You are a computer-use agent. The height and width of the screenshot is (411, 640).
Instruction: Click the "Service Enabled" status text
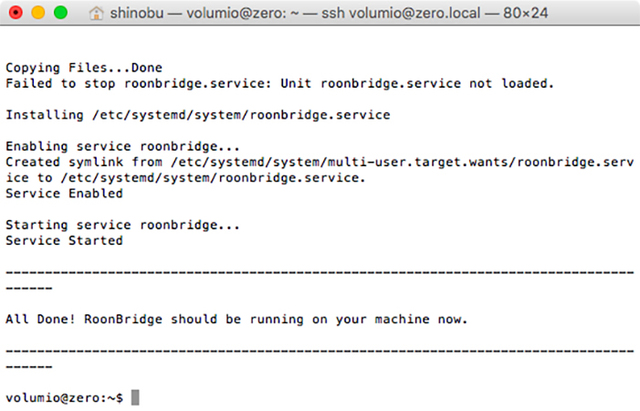[64, 194]
